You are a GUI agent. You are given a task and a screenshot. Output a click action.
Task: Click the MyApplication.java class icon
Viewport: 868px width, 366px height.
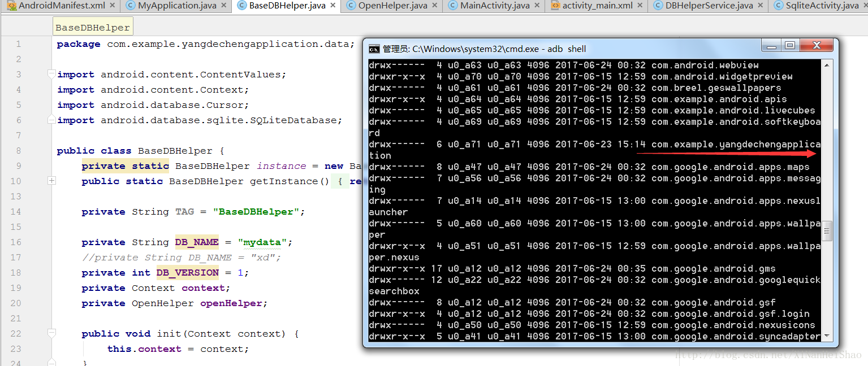point(131,6)
